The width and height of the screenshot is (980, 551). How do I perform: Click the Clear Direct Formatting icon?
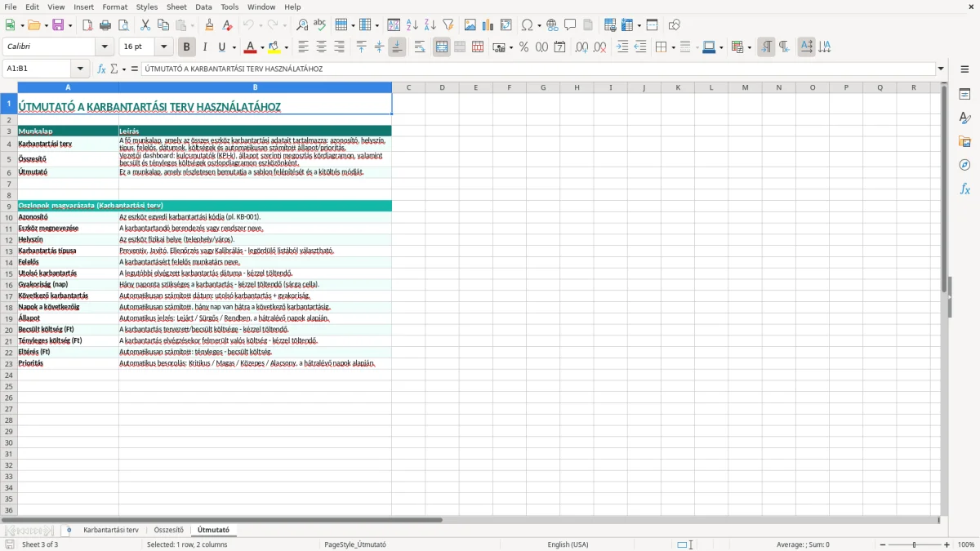click(x=227, y=25)
